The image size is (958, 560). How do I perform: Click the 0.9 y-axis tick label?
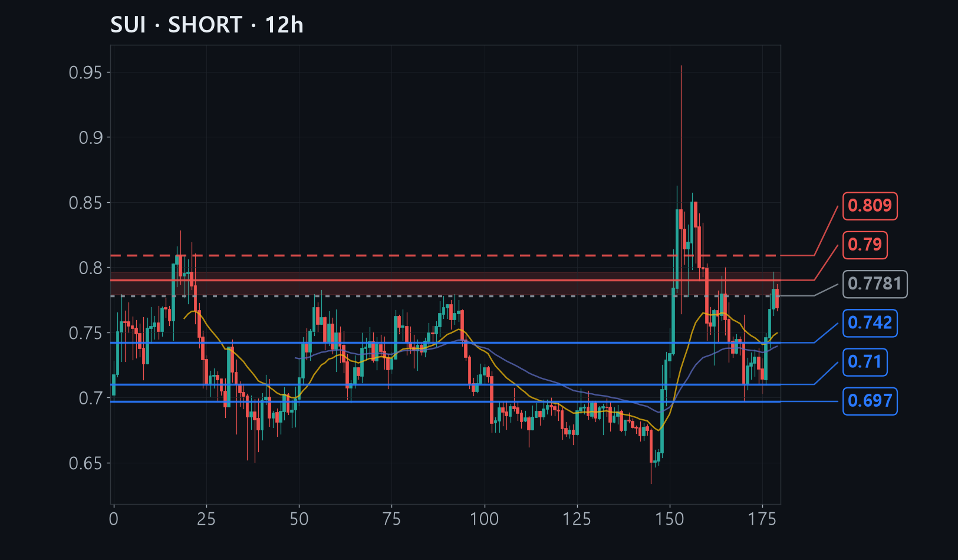pos(91,138)
